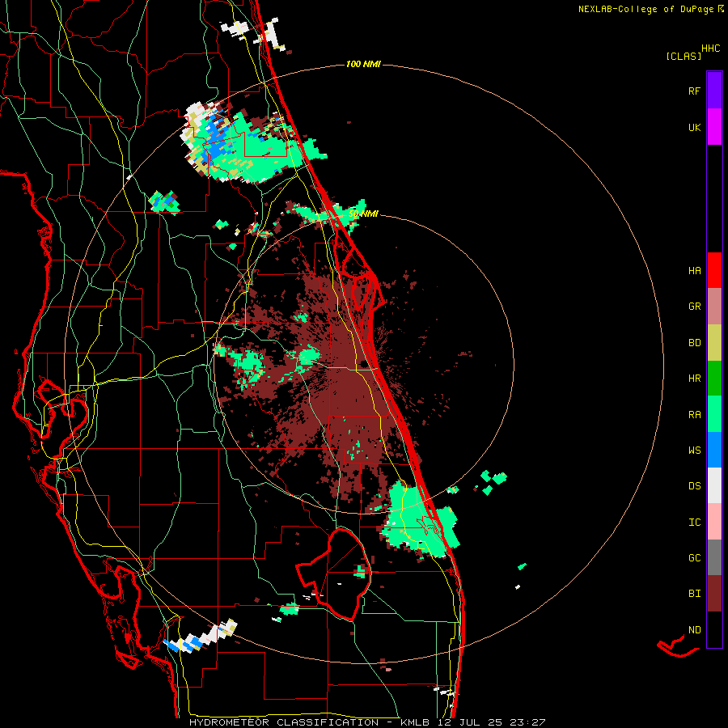728x728 pixels.
Task: Click the HHC product label
Action: [x=710, y=49]
